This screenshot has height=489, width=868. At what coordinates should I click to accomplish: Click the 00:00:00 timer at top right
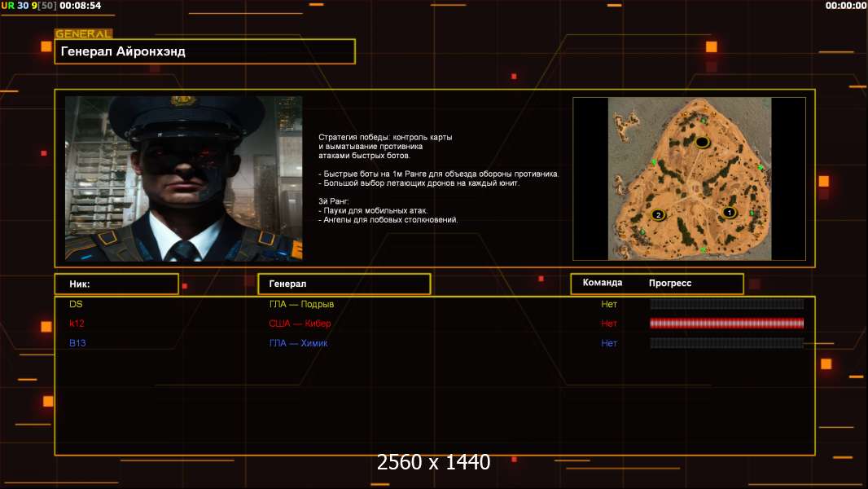(x=846, y=6)
